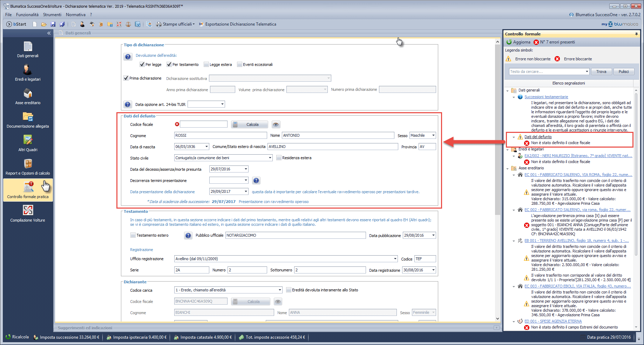The image size is (644, 345).
Task: Open Data opzione art. 24-bis TUIR dropdown
Action: [222, 104]
